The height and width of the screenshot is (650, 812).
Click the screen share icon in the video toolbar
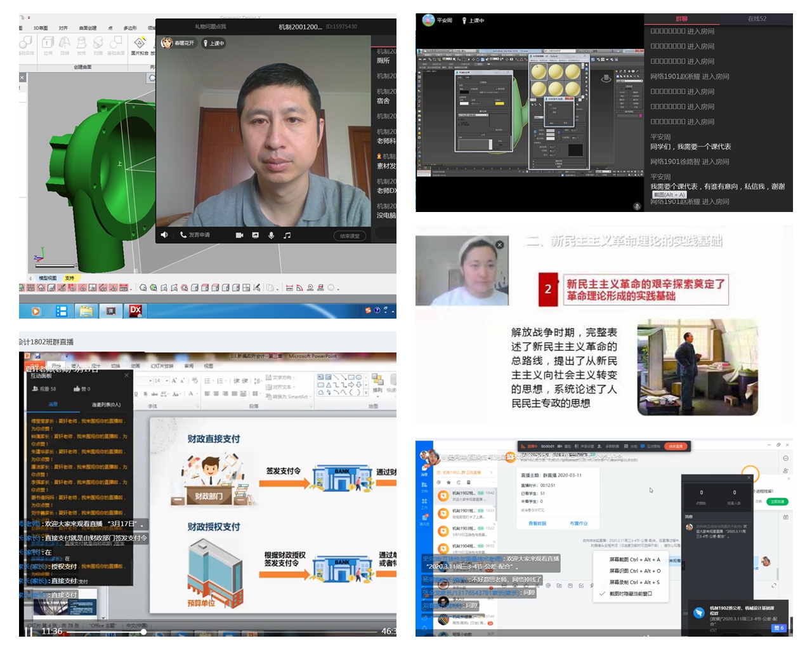pos(255,235)
